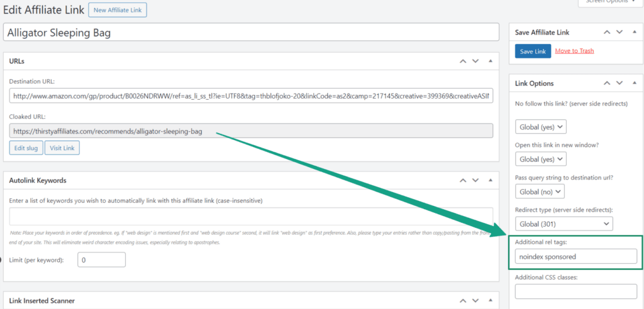Collapse the URLs panel
644x309 pixels.
[490, 61]
